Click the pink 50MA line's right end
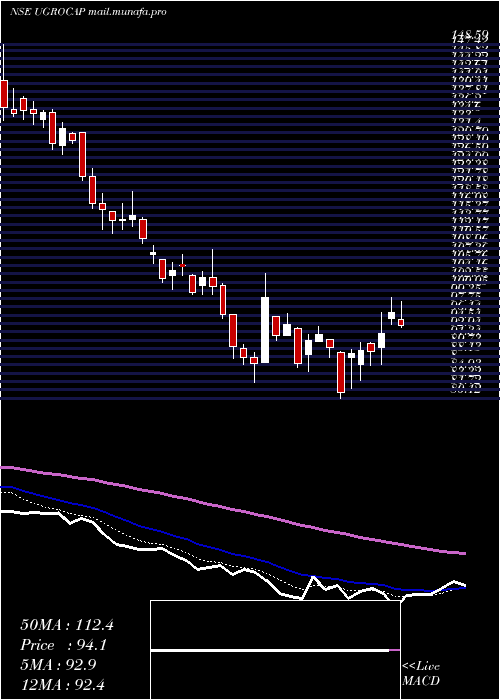 click(x=464, y=554)
